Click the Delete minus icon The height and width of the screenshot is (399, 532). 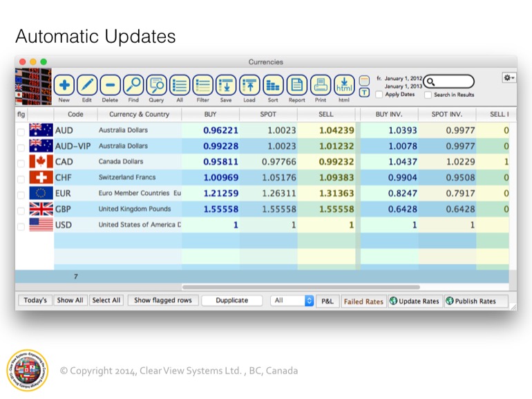click(111, 85)
